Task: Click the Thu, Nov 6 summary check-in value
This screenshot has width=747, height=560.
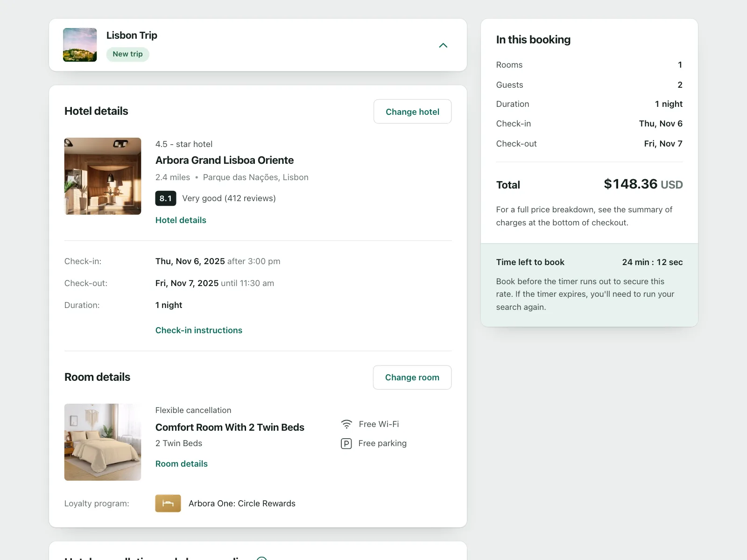Action: tap(661, 124)
